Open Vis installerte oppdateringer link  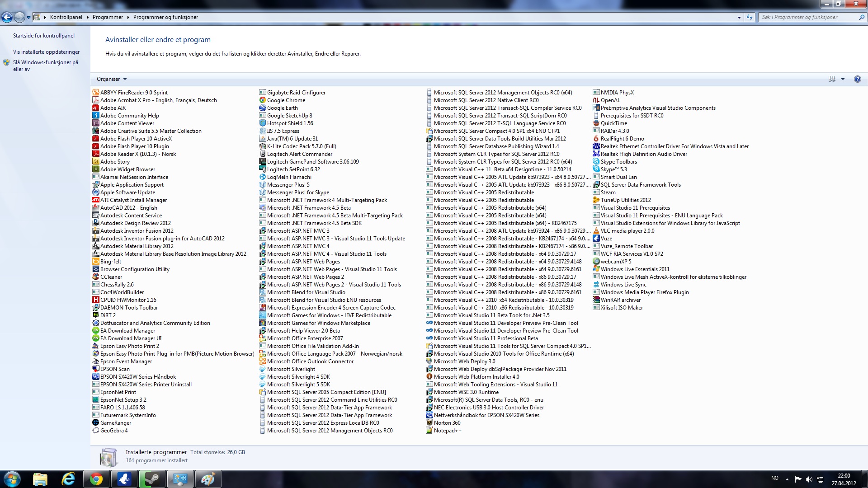[46, 52]
